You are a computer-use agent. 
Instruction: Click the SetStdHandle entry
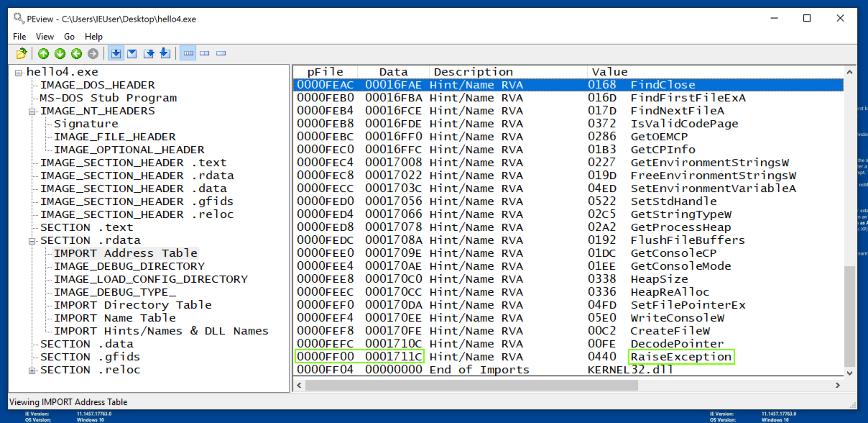coord(673,201)
